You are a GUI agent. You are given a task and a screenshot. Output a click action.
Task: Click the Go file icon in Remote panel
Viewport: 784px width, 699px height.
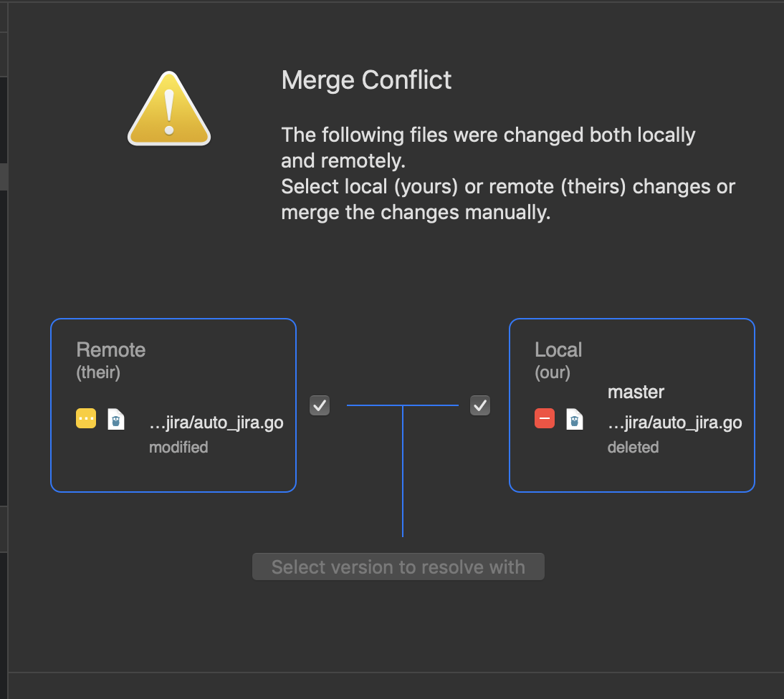tap(114, 418)
